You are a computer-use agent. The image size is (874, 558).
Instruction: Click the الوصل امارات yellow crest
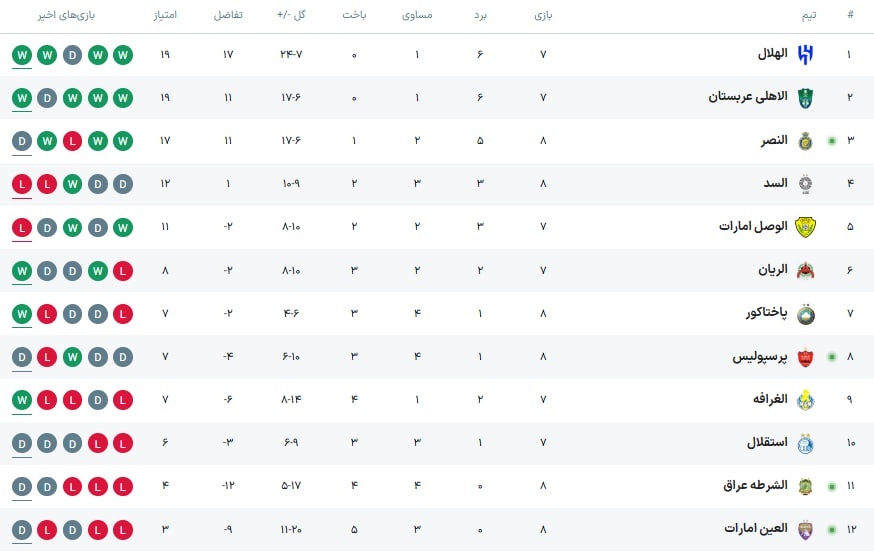[x=805, y=227]
